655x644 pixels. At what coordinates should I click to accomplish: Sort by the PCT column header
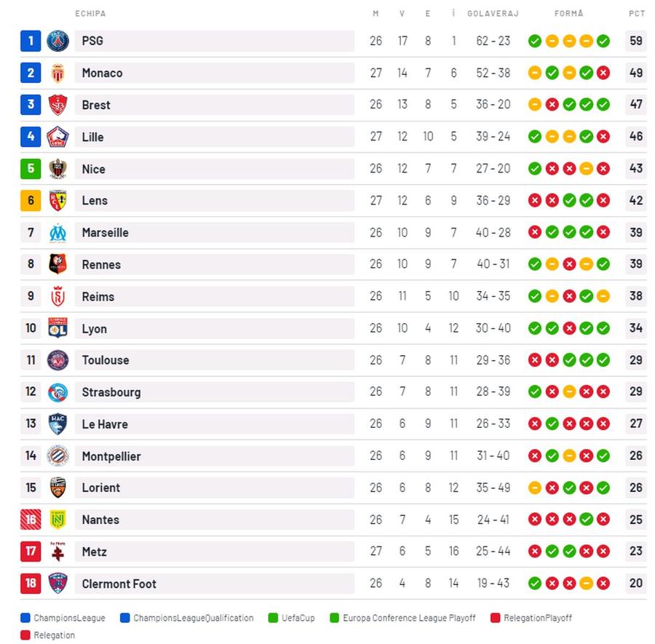637,14
